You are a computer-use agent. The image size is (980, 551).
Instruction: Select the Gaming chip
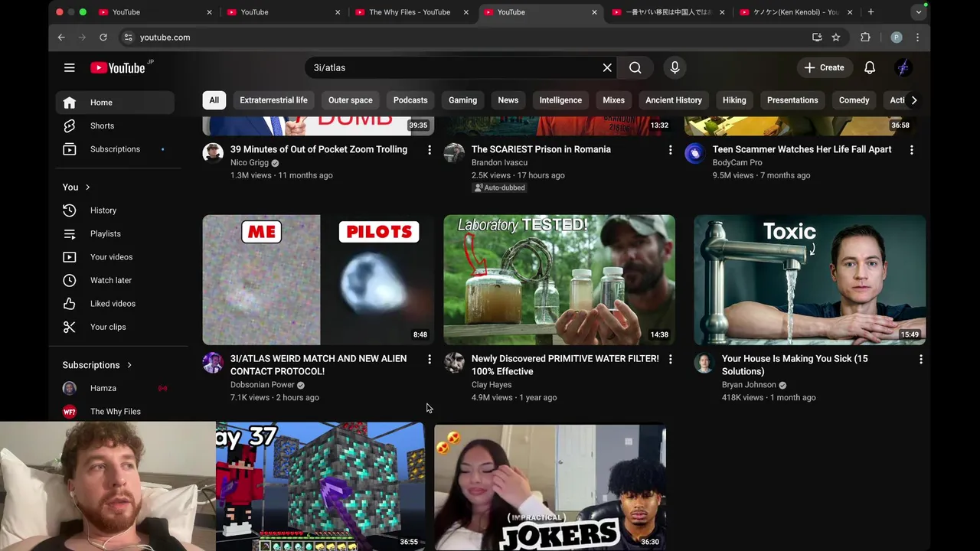point(462,100)
